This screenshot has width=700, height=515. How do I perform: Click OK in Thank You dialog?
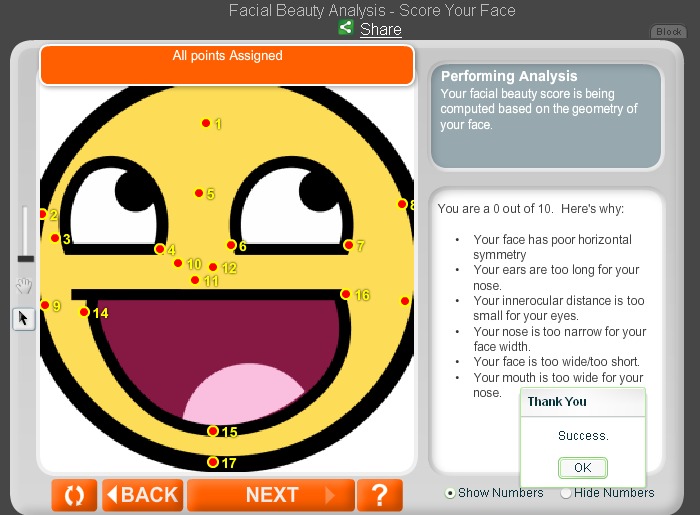583,468
